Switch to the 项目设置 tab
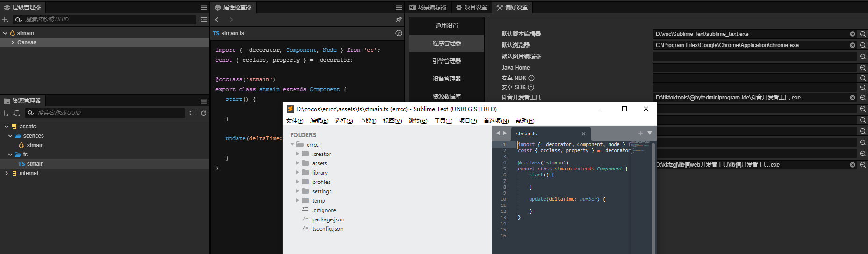868x254 pixels. [471, 7]
